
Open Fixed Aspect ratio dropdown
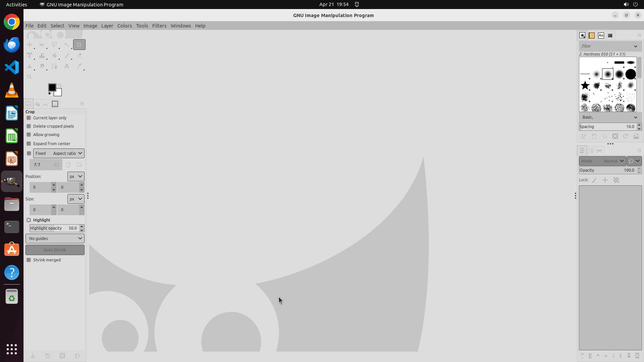coord(59,154)
